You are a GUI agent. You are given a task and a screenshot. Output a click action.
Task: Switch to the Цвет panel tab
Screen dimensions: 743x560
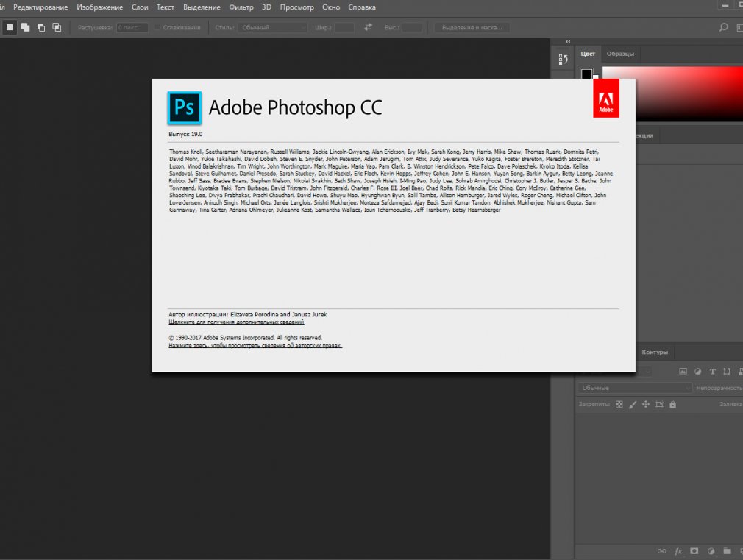[x=588, y=54]
